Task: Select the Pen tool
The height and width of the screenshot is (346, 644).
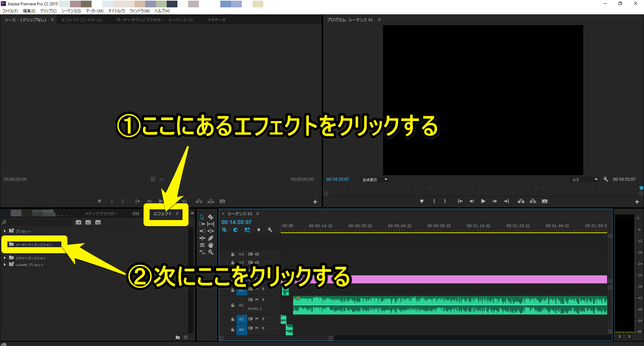Action: tap(211, 238)
